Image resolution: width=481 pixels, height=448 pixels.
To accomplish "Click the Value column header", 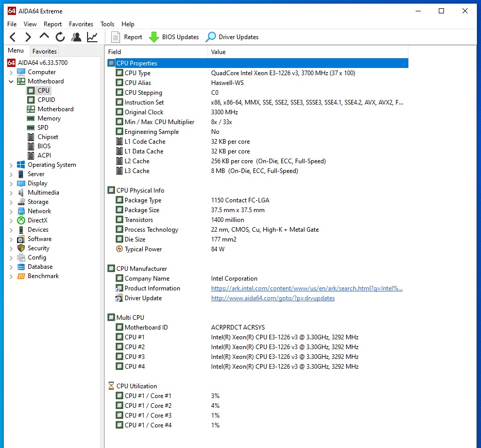I will tap(218, 52).
